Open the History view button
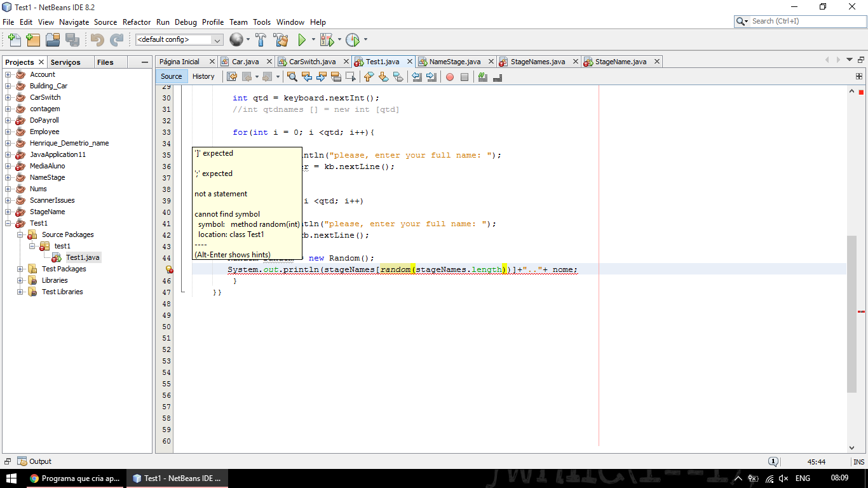This screenshot has width=868, height=488. 203,77
